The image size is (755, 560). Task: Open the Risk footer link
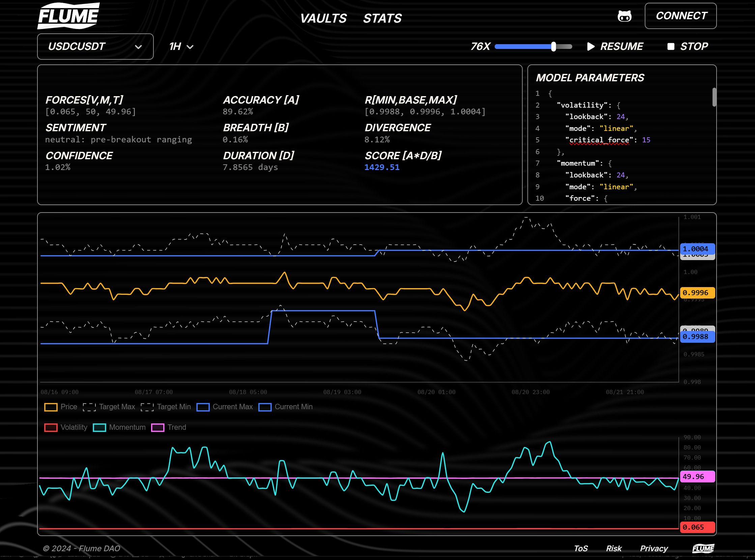(x=614, y=549)
